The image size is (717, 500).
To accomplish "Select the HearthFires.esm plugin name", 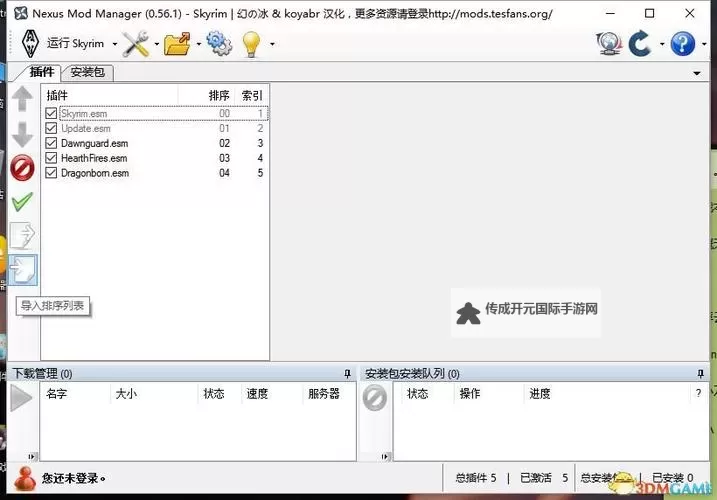I will coord(94,158).
